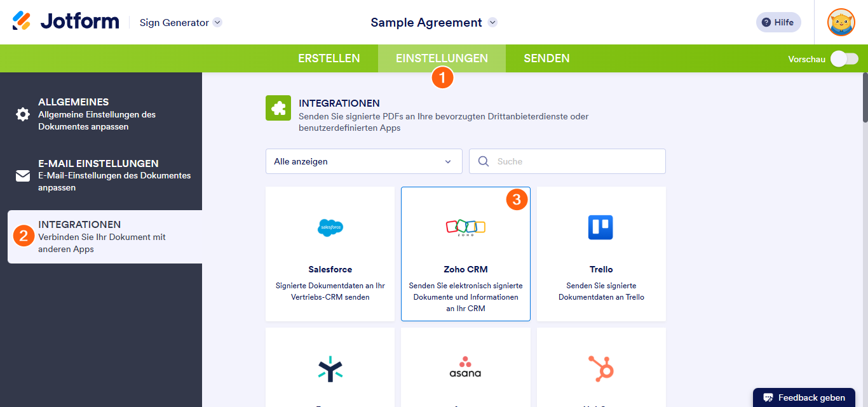Click the Hilfe button

coord(778,22)
